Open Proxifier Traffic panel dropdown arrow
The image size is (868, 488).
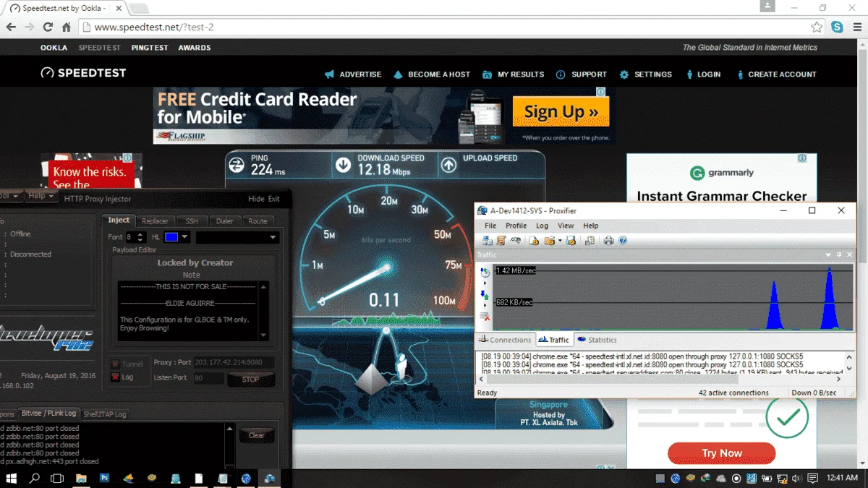click(x=829, y=255)
